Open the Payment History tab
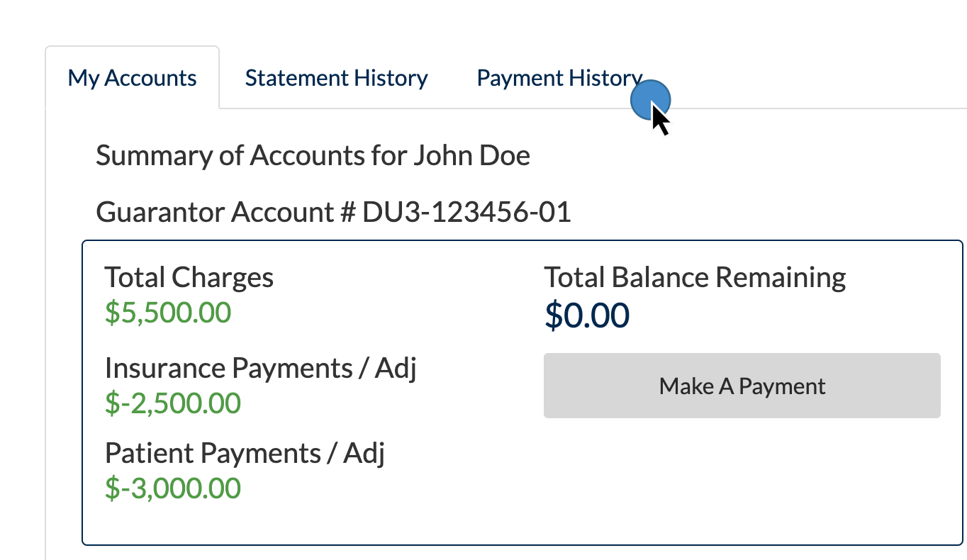Image resolution: width=967 pixels, height=560 pixels. (x=559, y=78)
